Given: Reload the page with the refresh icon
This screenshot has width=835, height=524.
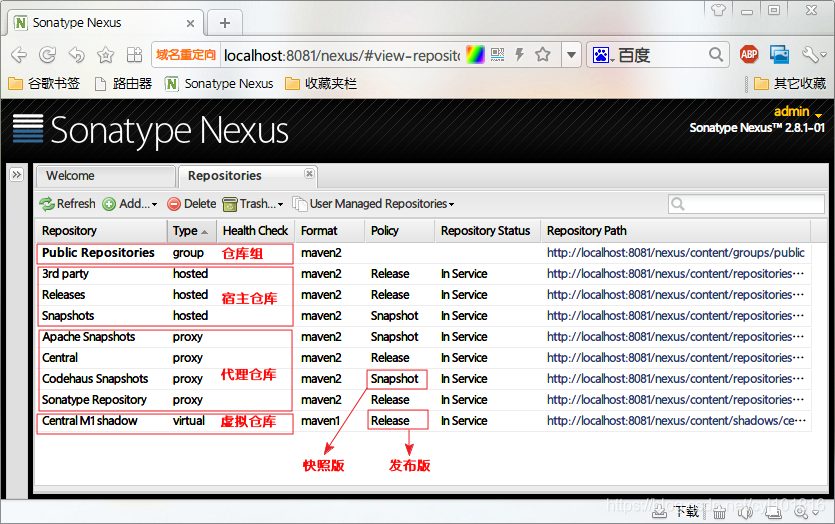Looking at the screenshot, I should 47,54.
